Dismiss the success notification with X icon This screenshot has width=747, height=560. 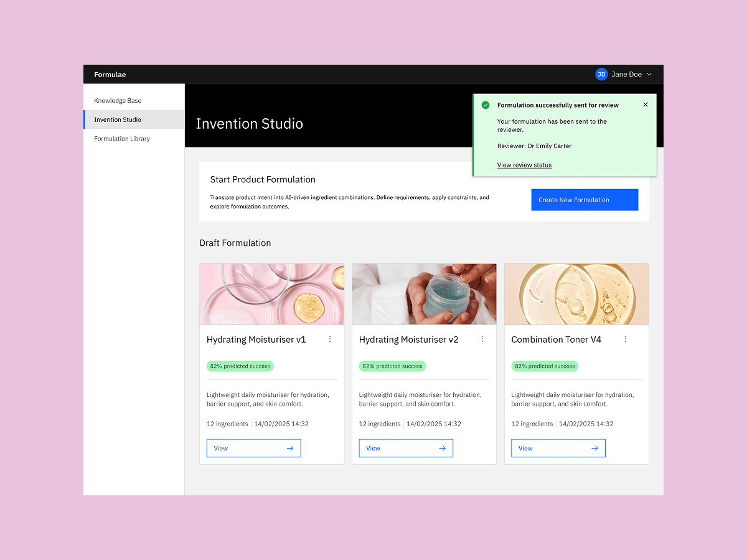point(646,105)
